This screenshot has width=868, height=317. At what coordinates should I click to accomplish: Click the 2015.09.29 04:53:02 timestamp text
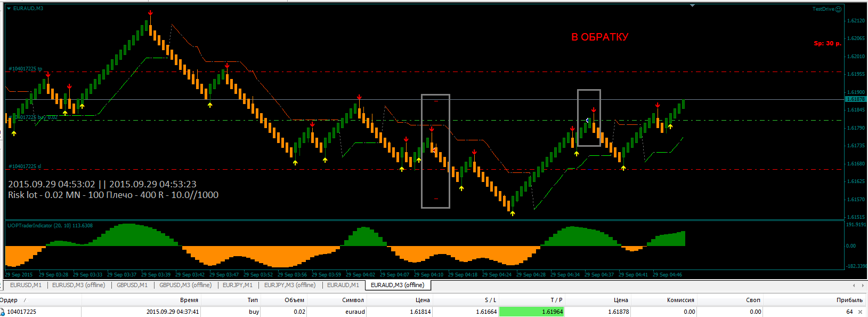click(x=52, y=184)
